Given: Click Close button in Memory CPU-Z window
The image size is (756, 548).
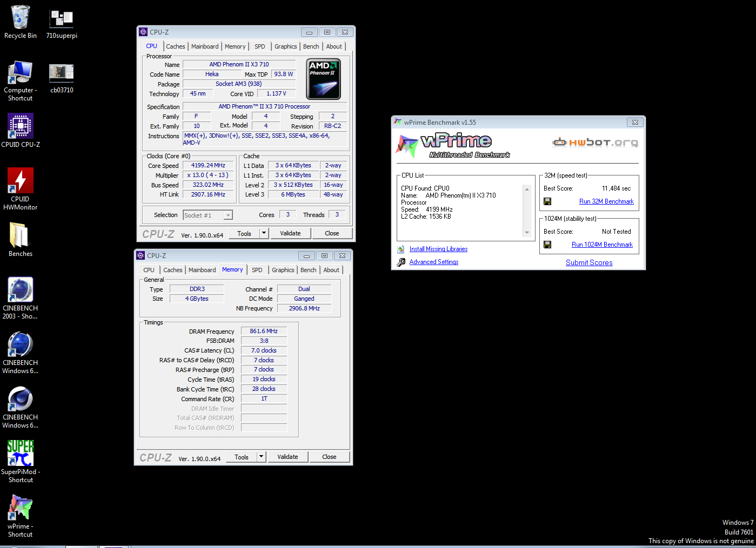Looking at the screenshot, I should click(x=329, y=457).
